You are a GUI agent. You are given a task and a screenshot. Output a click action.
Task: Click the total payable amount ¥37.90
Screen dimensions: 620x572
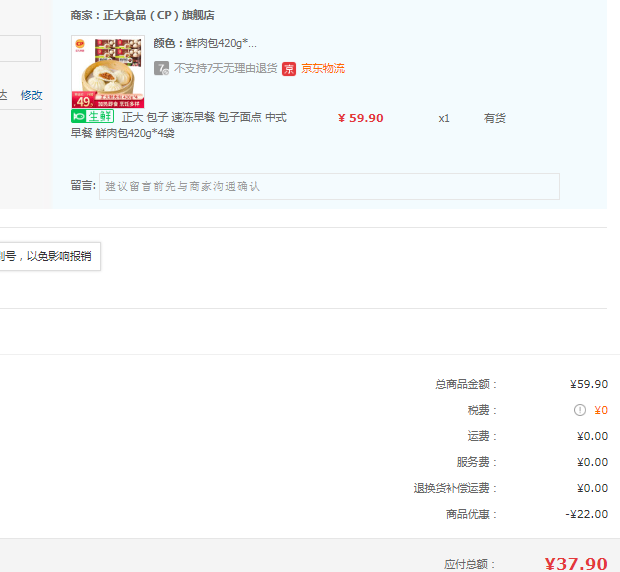pyautogui.click(x=576, y=564)
